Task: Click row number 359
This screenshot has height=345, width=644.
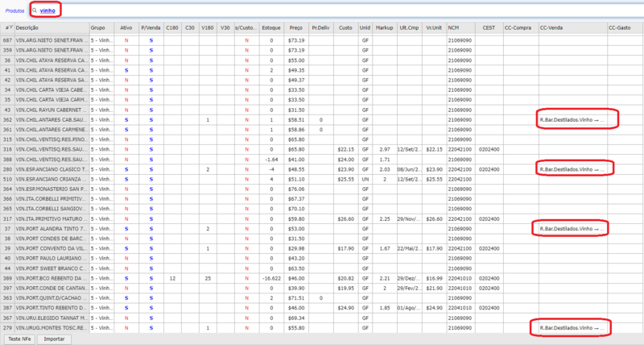Action: [x=7, y=50]
